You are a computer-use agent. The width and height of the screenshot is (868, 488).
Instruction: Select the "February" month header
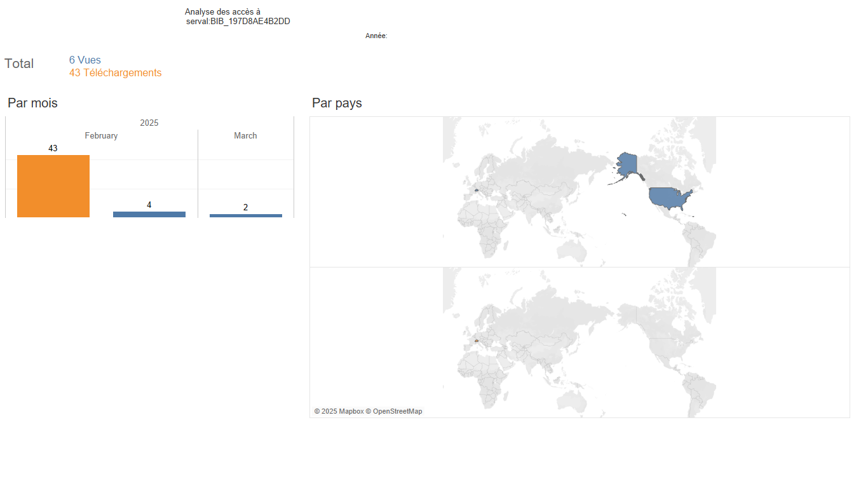[101, 136]
